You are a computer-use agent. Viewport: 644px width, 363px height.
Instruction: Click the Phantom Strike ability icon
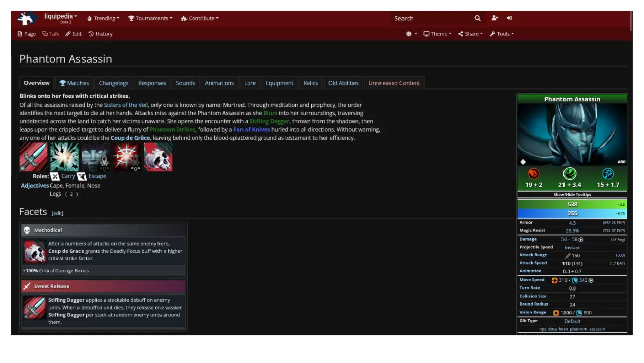coord(65,157)
